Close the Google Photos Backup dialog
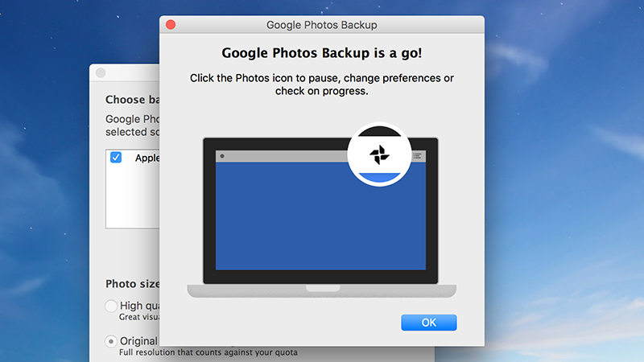 pyautogui.click(x=171, y=25)
